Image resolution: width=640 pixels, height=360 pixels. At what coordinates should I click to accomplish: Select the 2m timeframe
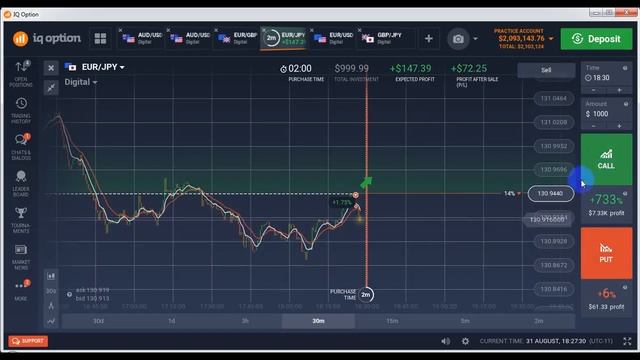coord(538,321)
